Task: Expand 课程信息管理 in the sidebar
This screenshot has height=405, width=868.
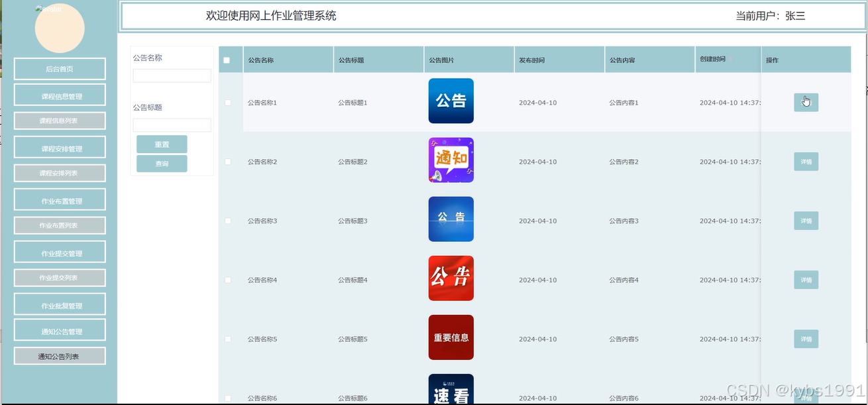Action: [60, 96]
